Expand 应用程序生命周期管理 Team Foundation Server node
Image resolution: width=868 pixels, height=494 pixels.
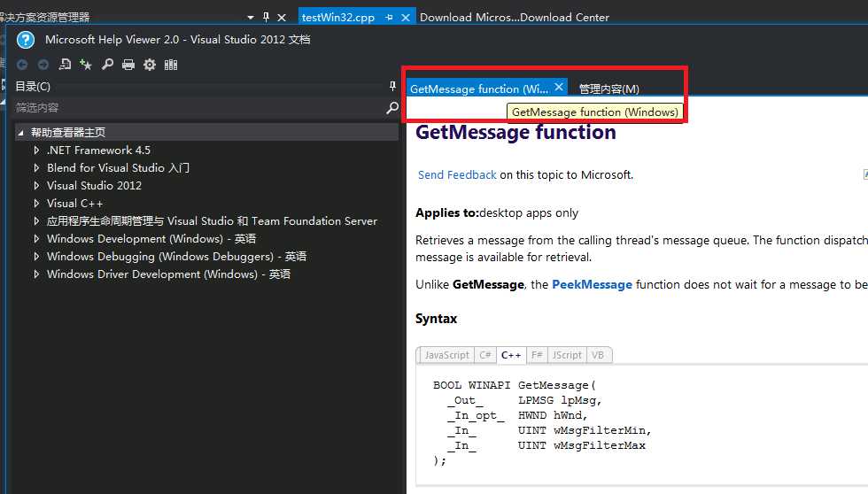(x=36, y=220)
